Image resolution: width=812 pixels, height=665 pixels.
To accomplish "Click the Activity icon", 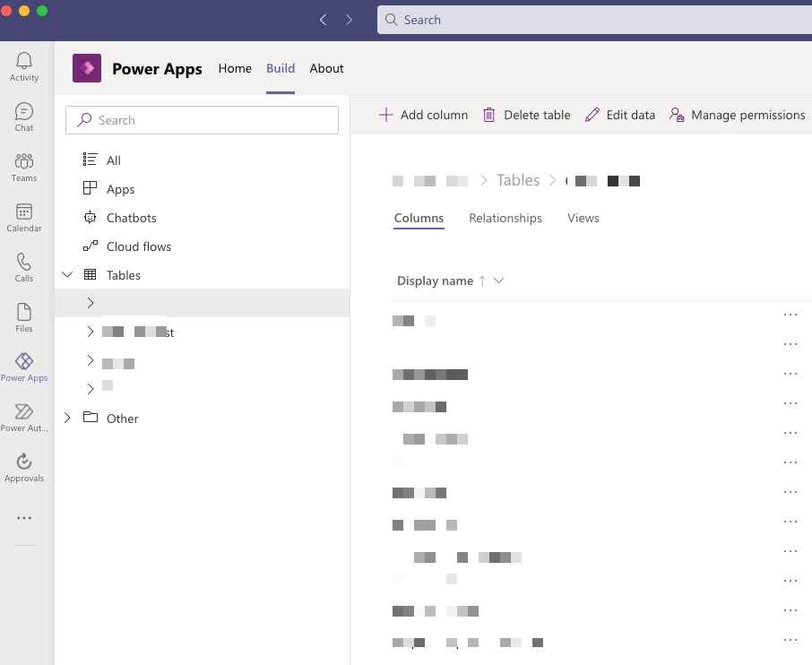I will point(23,61).
